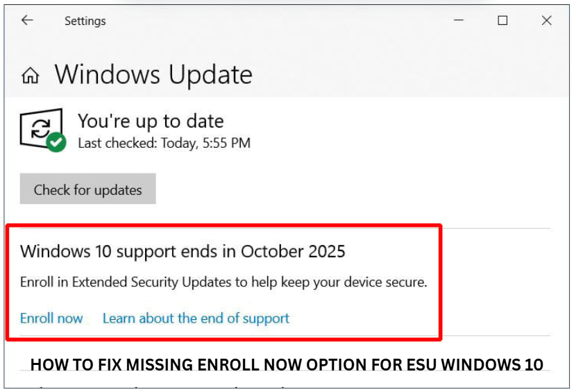Follow Learn about the end of support link
Screen dimensions: 574x392
click(x=196, y=318)
